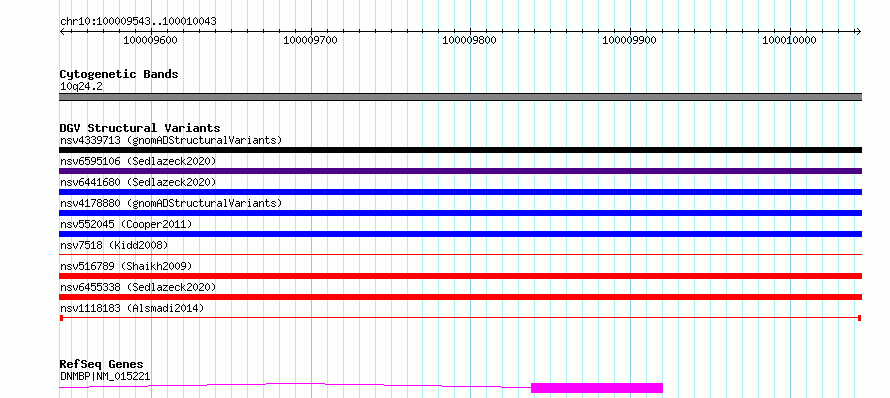
Task: Open variant label nsv4178880 (gnomADStructuralVariants)
Action: [171, 203]
